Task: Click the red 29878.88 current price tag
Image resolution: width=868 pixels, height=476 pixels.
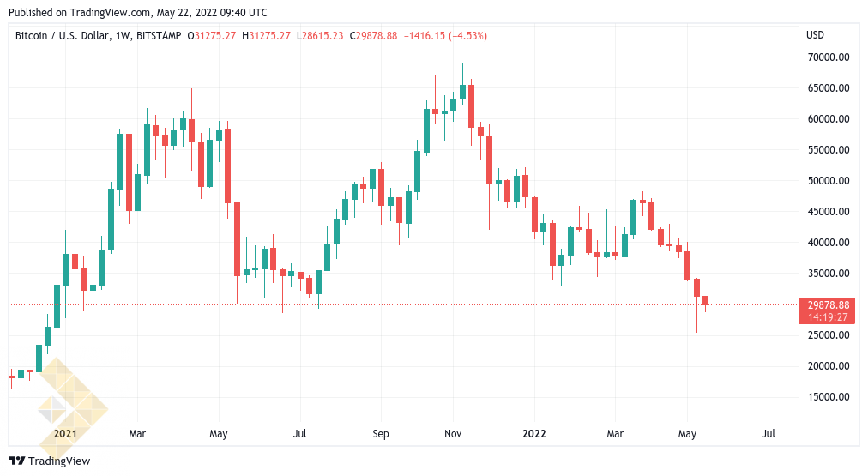Action: [828, 310]
